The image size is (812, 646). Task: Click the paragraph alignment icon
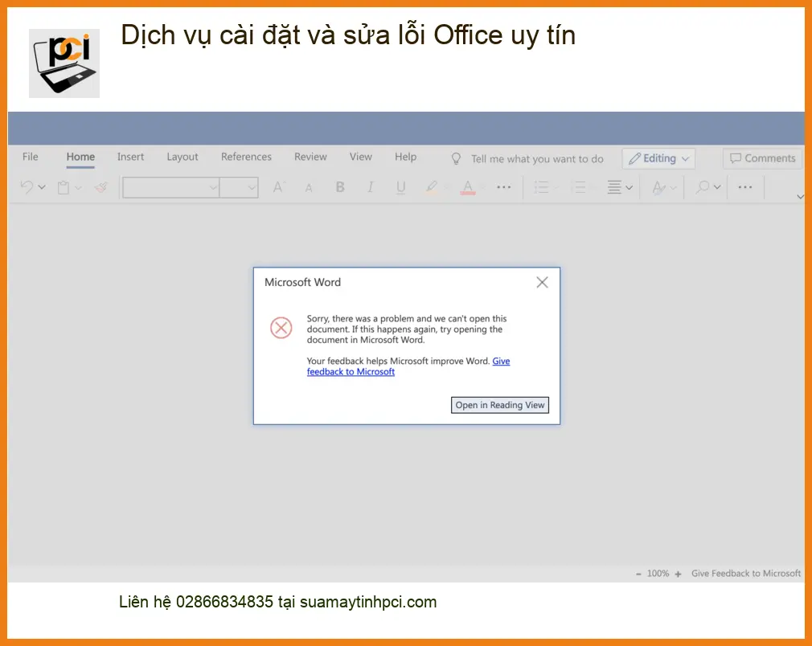614,187
